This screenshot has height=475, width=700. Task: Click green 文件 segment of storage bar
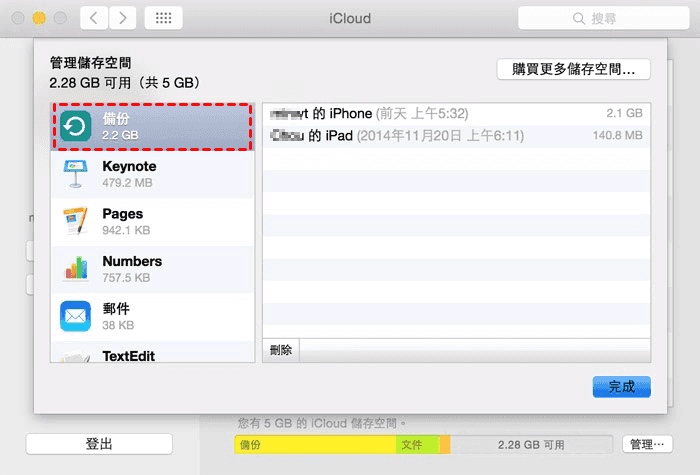[416, 444]
